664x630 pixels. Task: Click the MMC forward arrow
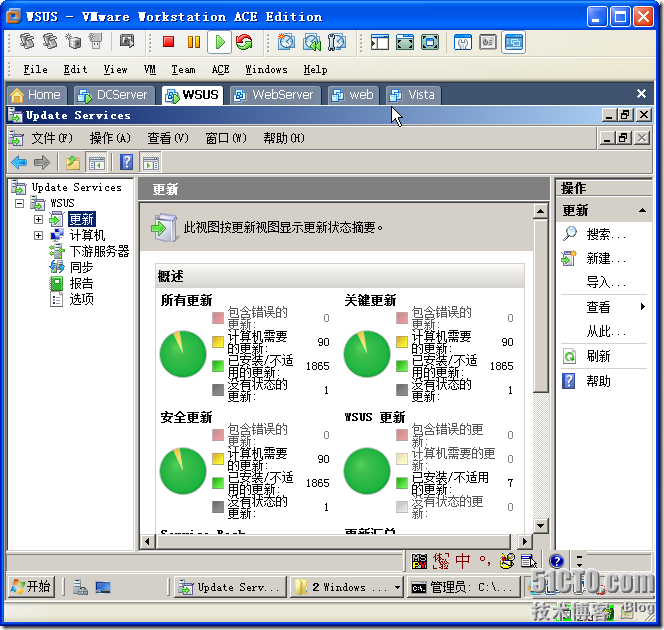[42, 162]
